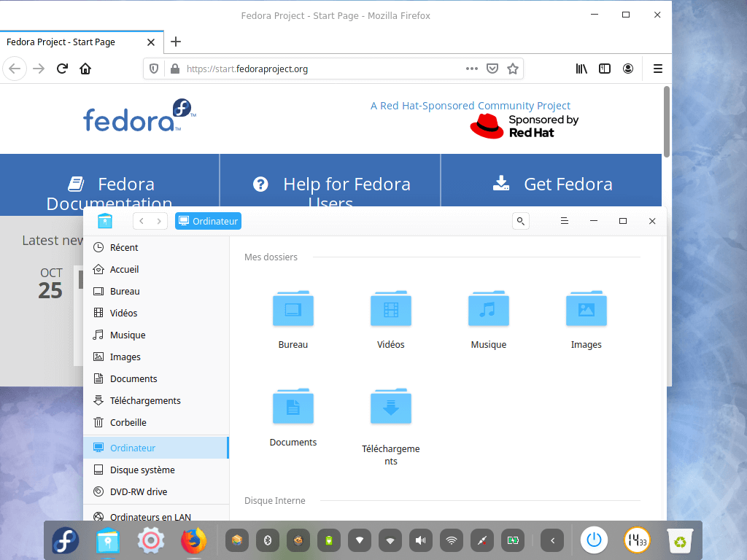The width and height of the screenshot is (747, 560).
Task: Toggle Firefox sidebar view
Action: pyautogui.click(x=605, y=69)
